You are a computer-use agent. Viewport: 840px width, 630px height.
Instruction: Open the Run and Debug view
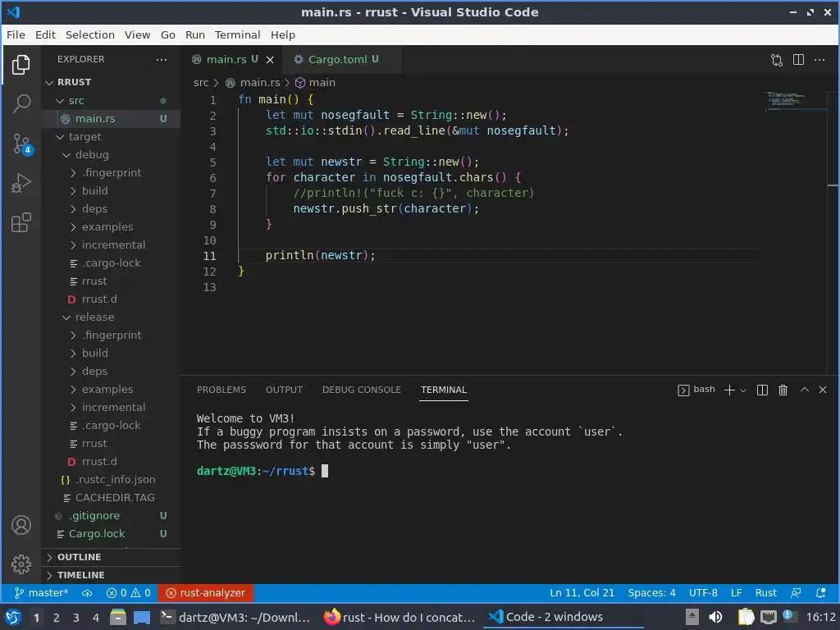pyautogui.click(x=21, y=183)
